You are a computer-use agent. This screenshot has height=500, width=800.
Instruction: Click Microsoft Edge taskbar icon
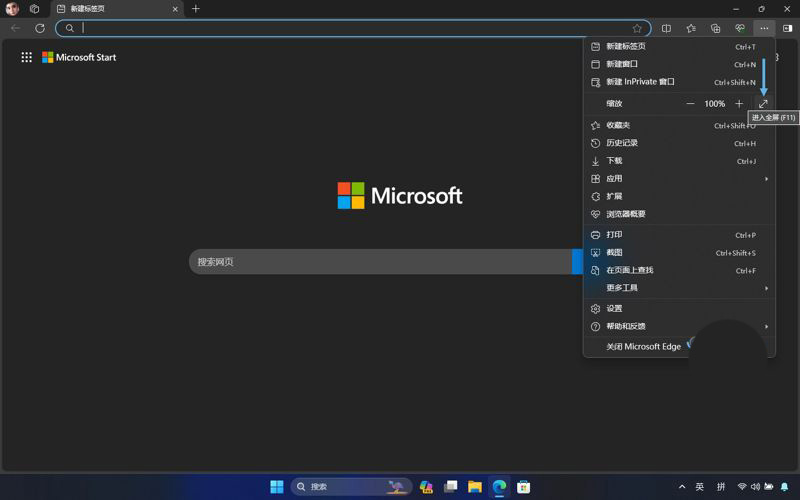point(499,487)
